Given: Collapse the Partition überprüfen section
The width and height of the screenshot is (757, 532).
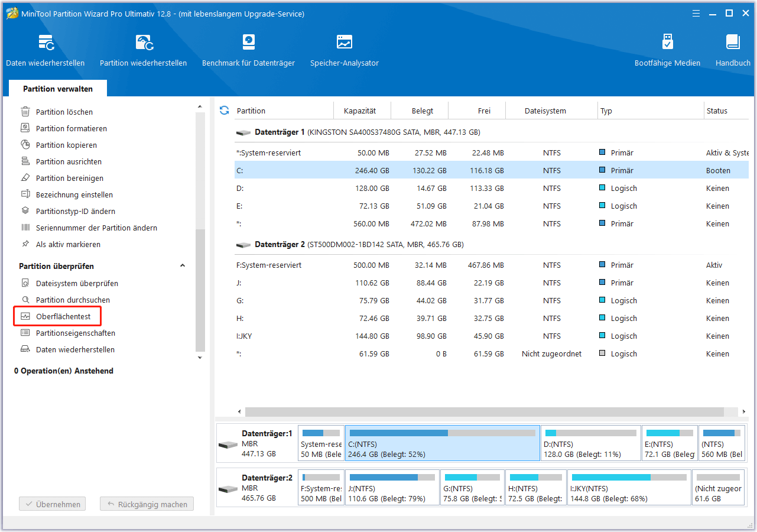Looking at the screenshot, I should pyautogui.click(x=183, y=266).
